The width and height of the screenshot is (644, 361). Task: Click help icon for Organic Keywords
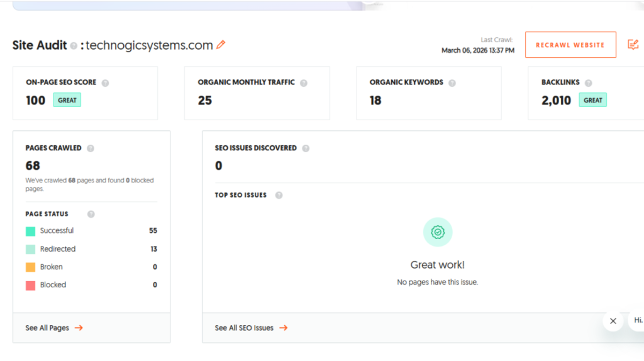pyautogui.click(x=452, y=83)
